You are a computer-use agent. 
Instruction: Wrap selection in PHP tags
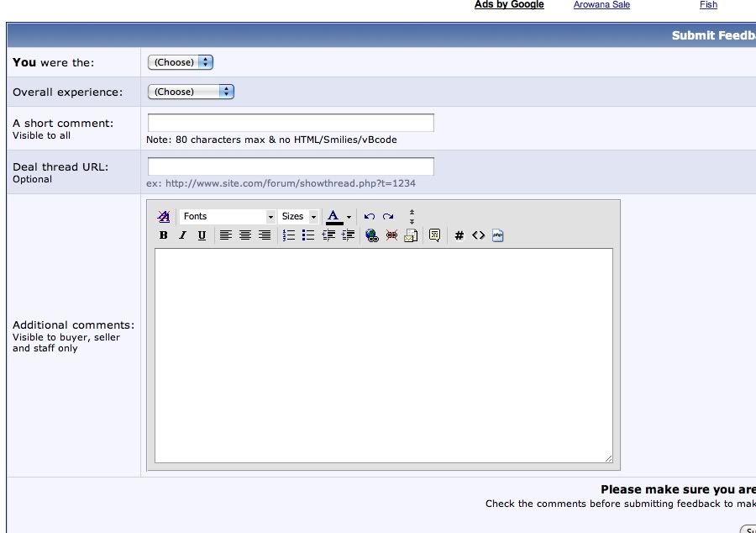(497, 236)
